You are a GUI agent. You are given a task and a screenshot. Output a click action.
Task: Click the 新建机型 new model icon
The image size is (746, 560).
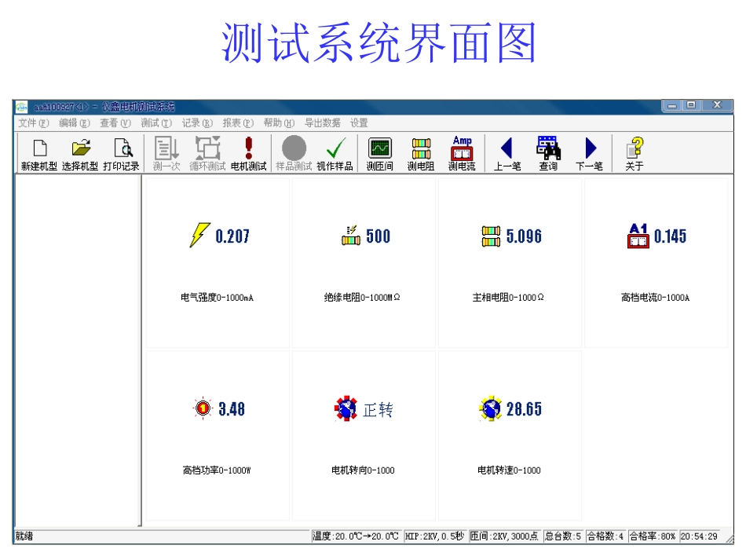point(40,148)
